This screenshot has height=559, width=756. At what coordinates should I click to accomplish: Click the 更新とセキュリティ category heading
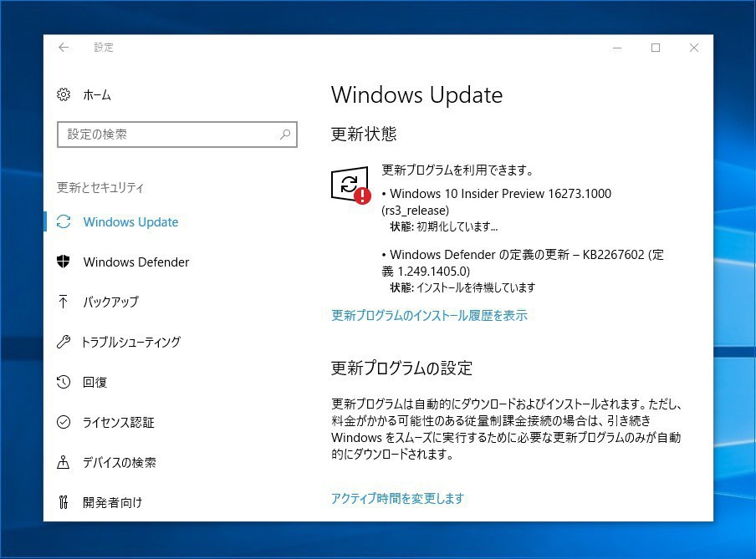pyautogui.click(x=100, y=187)
